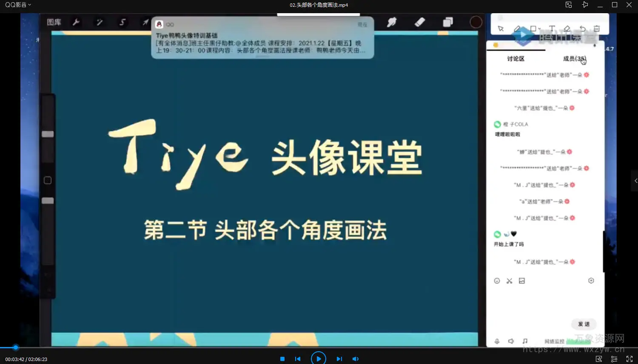638x364 pixels.
Task: Open the Procreate layers panel icon
Action: pyautogui.click(x=448, y=22)
